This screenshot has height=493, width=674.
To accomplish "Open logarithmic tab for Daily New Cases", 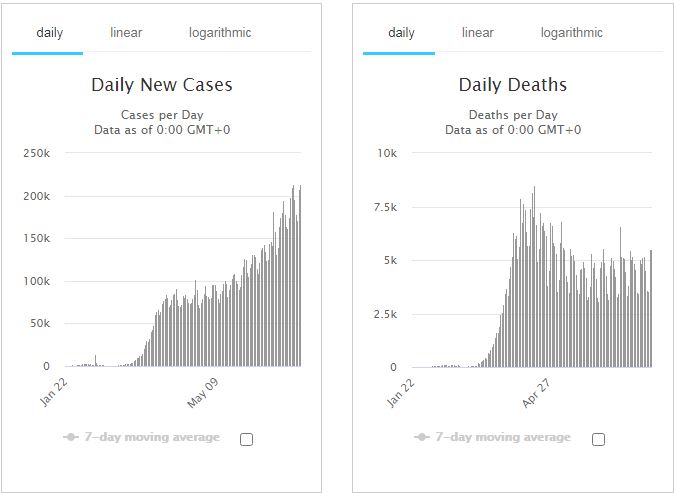I will pyautogui.click(x=220, y=33).
